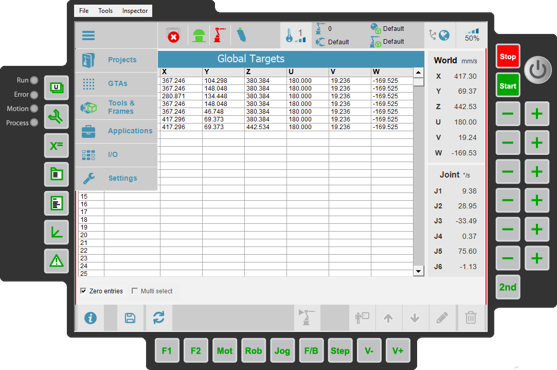Click the move robot to target icon
557x370 pixels.
(307, 317)
